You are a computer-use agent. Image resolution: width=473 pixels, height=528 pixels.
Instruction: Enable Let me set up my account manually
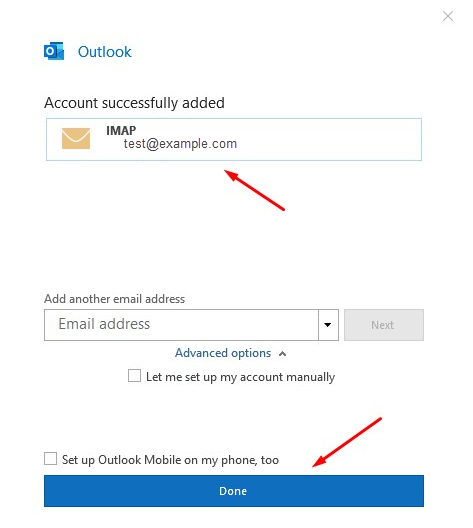(134, 376)
